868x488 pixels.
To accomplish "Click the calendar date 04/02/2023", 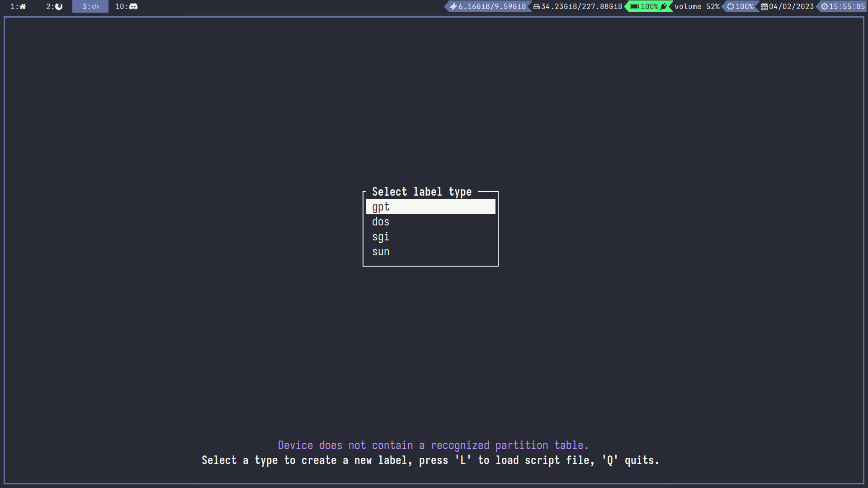I will pyautogui.click(x=787, y=6).
